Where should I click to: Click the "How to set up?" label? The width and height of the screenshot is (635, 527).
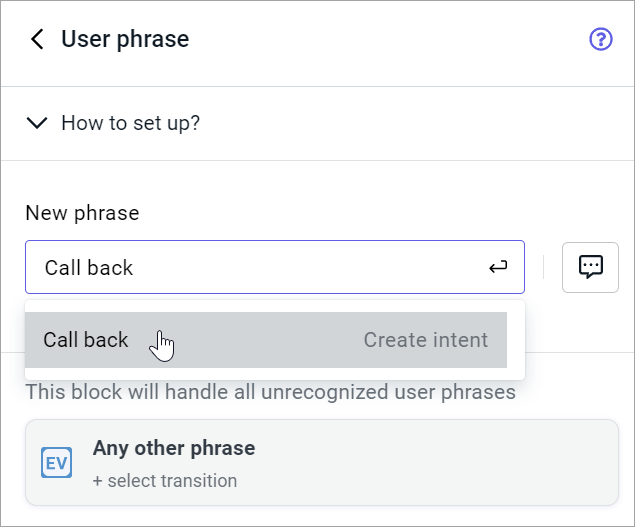point(130,124)
